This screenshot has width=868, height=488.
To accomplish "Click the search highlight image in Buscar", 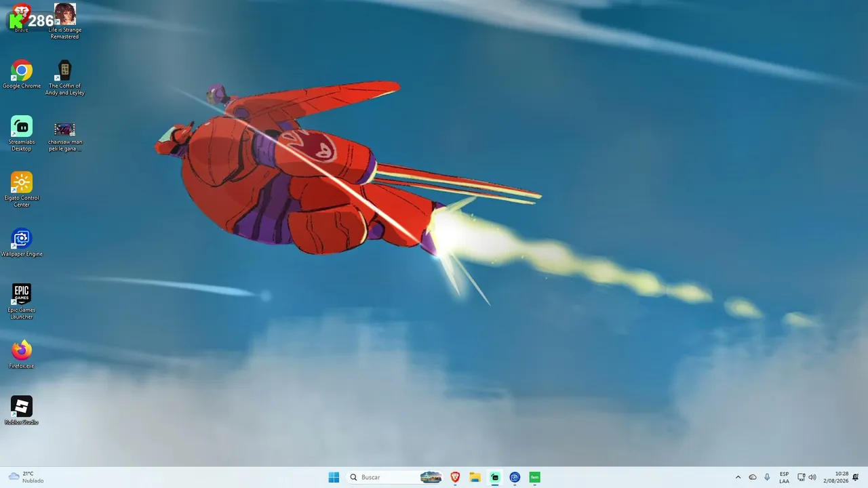I will click(x=431, y=477).
